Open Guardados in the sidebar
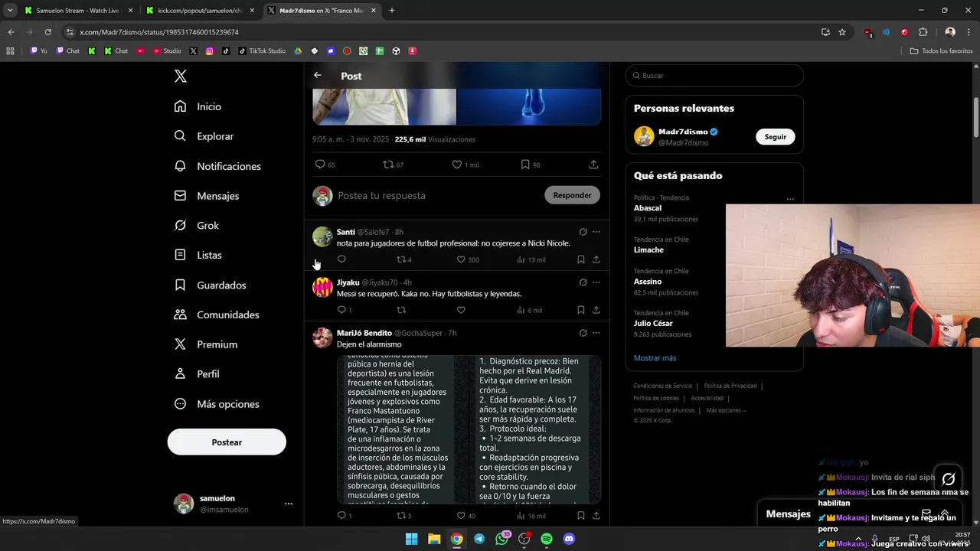This screenshot has width=980, height=551. tap(211, 285)
